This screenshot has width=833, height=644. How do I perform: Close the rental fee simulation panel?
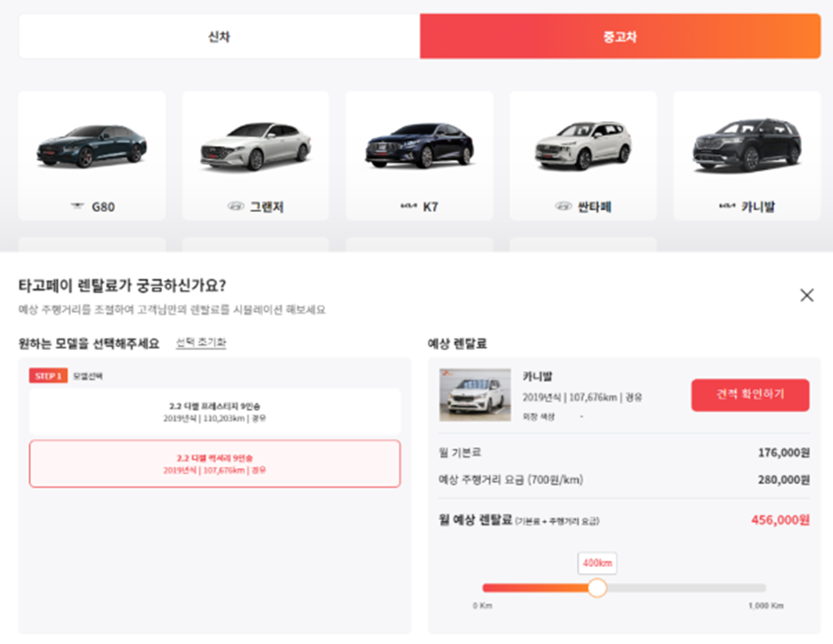pyautogui.click(x=806, y=295)
